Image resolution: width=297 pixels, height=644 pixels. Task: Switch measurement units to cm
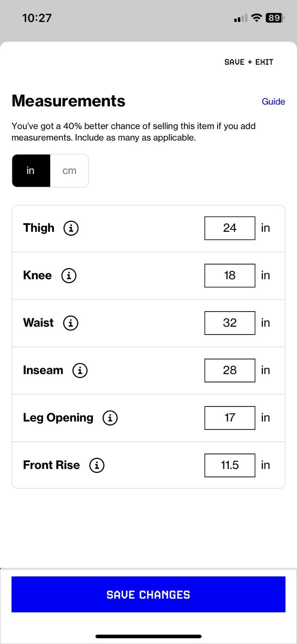click(x=69, y=171)
